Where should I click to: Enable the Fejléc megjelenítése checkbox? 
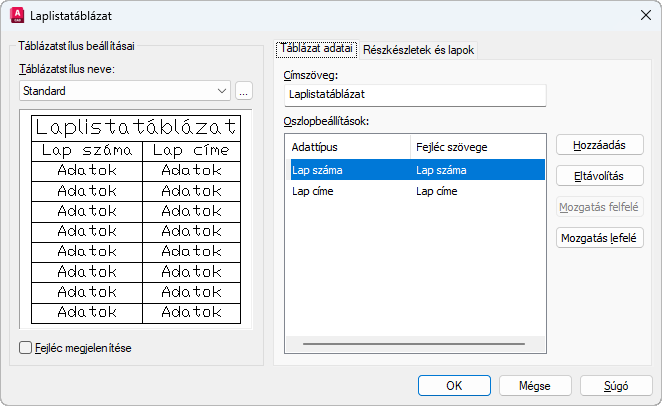pyautogui.click(x=26, y=348)
